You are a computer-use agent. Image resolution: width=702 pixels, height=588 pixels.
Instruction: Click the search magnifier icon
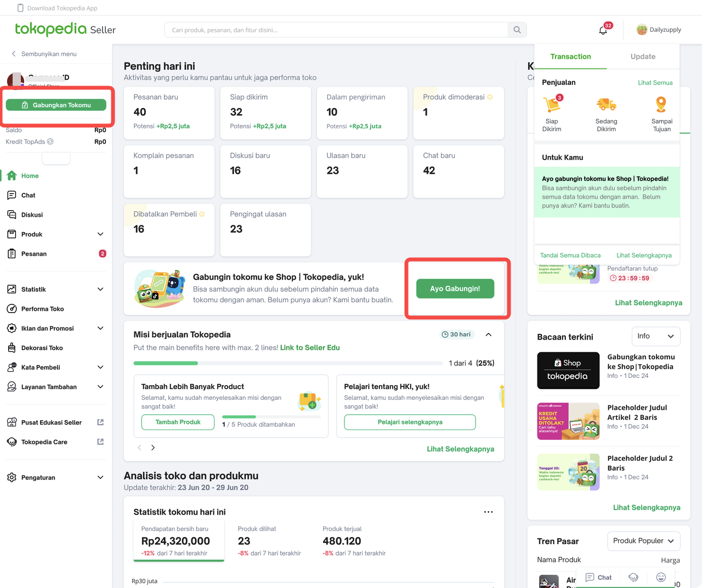pyautogui.click(x=517, y=30)
